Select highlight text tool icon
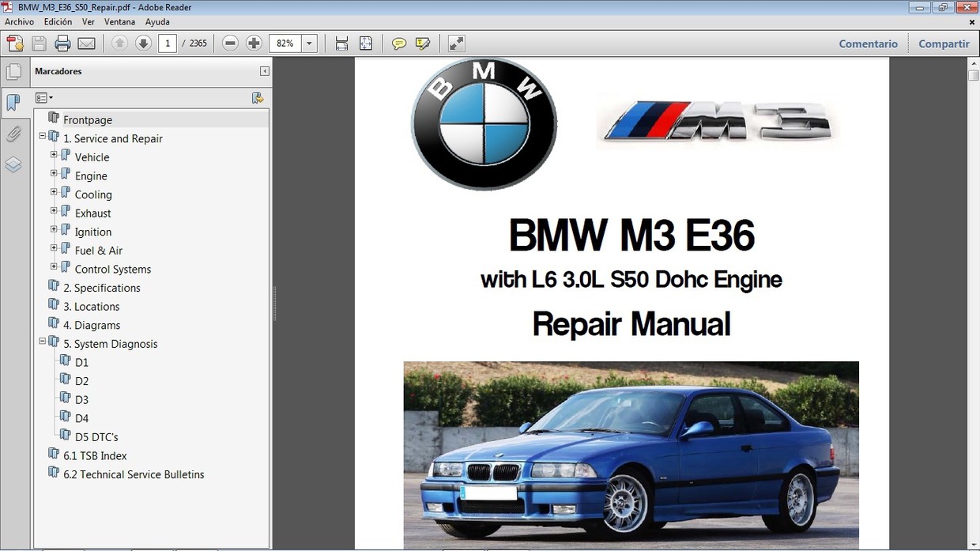 (423, 43)
